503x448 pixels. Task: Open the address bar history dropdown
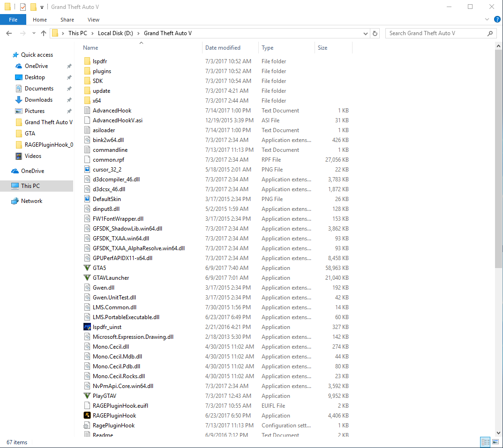point(365,33)
